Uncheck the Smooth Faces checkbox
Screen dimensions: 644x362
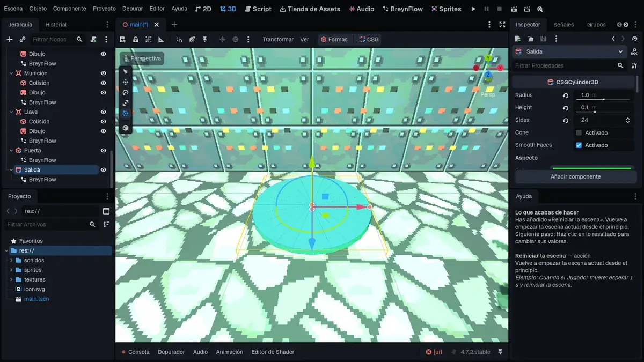click(579, 145)
